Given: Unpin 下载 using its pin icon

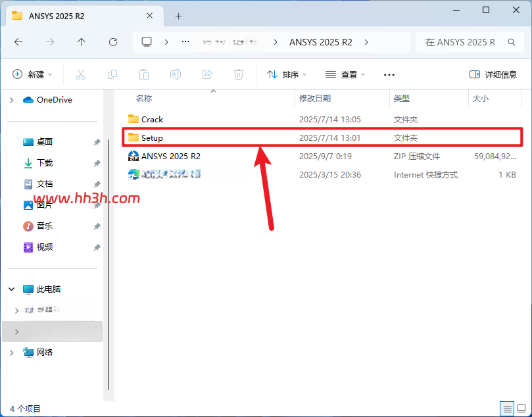Looking at the screenshot, I should pos(97,163).
